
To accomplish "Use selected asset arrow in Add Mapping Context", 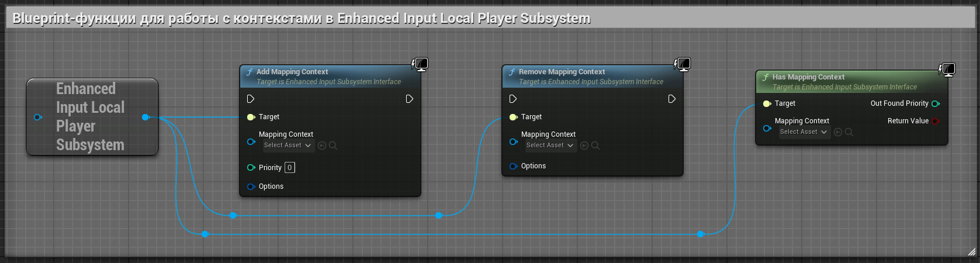I will 322,146.
